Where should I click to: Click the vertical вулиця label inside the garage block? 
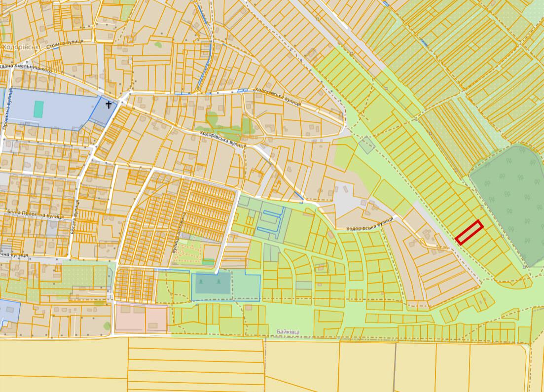180,233
